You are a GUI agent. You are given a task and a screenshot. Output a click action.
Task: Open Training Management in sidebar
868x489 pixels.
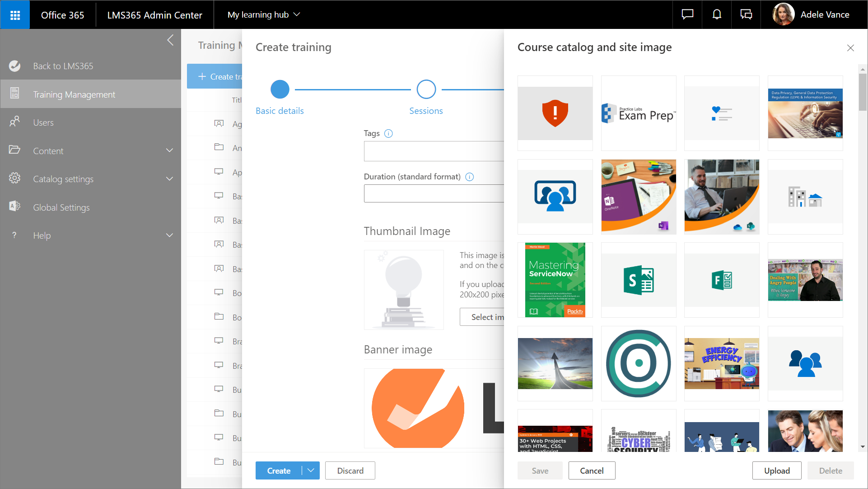click(74, 94)
